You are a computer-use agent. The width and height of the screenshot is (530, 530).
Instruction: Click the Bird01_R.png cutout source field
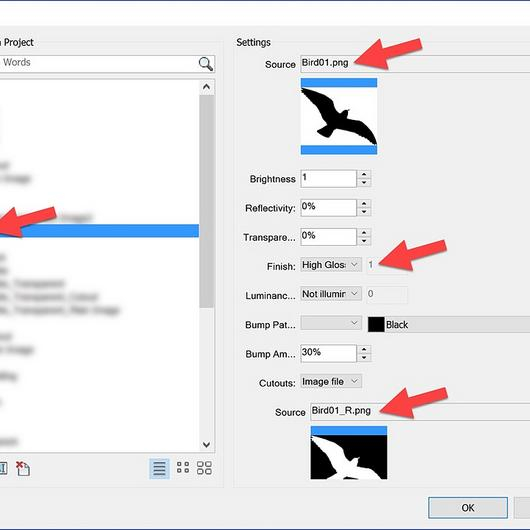tap(420, 411)
